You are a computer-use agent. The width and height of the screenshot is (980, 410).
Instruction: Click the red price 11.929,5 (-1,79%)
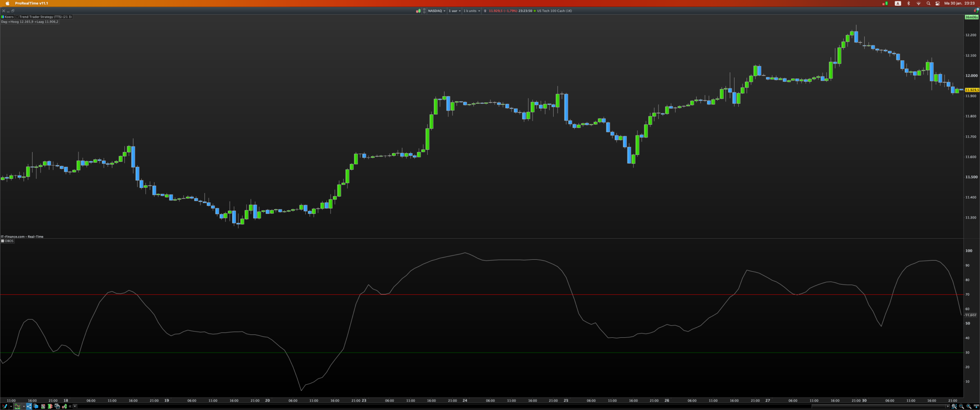click(503, 11)
